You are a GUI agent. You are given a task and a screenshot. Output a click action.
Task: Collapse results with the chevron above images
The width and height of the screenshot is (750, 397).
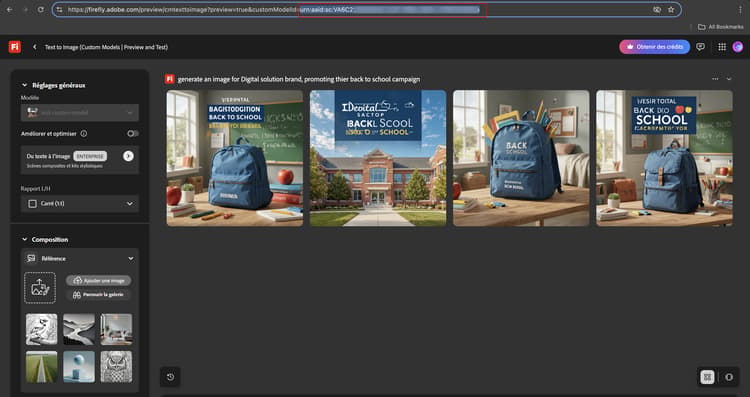pyautogui.click(x=729, y=79)
